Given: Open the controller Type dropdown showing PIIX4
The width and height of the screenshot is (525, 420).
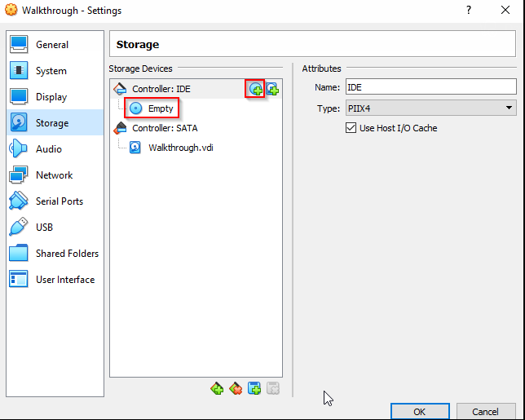Looking at the screenshot, I should [x=431, y=108].
